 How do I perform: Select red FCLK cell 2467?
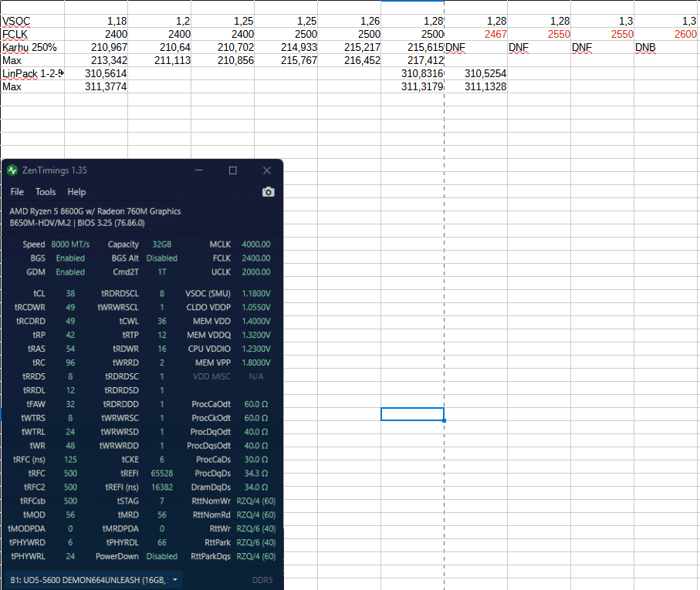[x=476, y=34]
